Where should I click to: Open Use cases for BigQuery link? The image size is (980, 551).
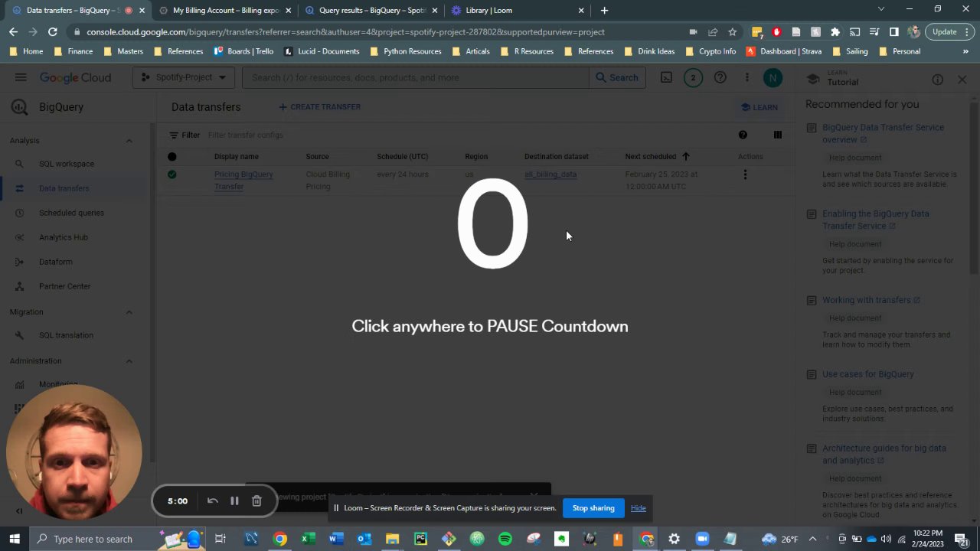click(x=868, y=374)
